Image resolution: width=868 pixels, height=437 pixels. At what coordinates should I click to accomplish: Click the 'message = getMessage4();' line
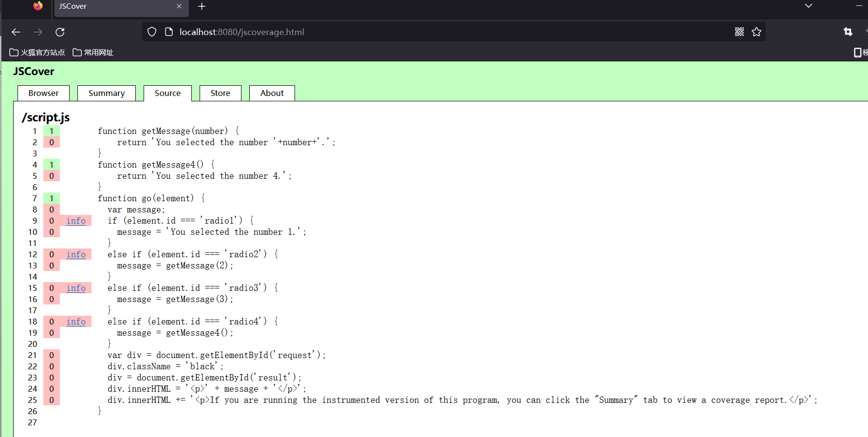[x=175, y=333]
